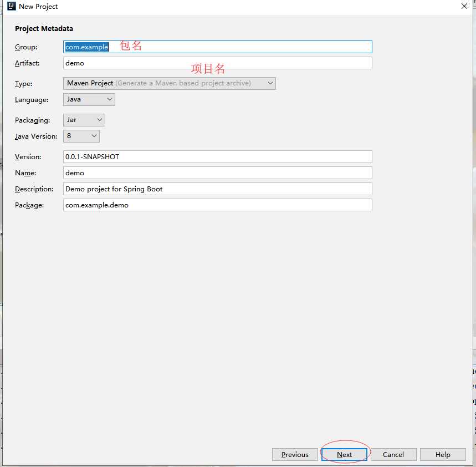This screenshot has width=476, height=467.
Task: Click the IntelliJ IDEA title bar icon
Action: tap(11, 7)
